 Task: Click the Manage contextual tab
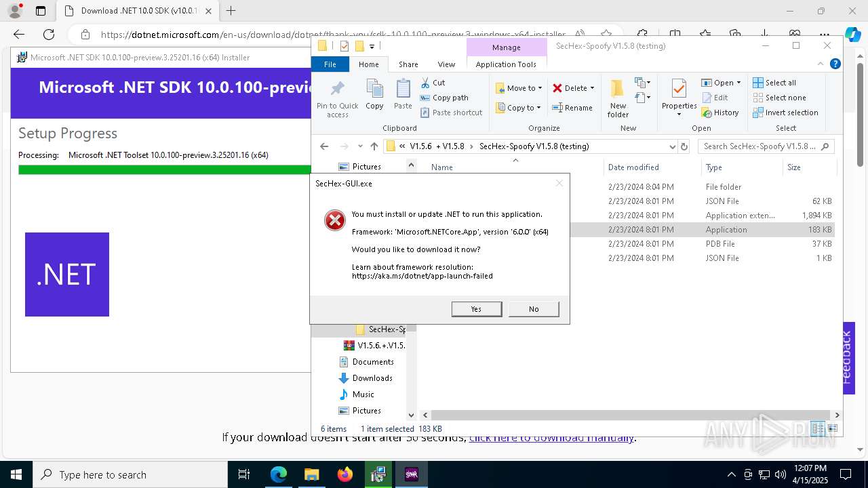pos(507,47)
